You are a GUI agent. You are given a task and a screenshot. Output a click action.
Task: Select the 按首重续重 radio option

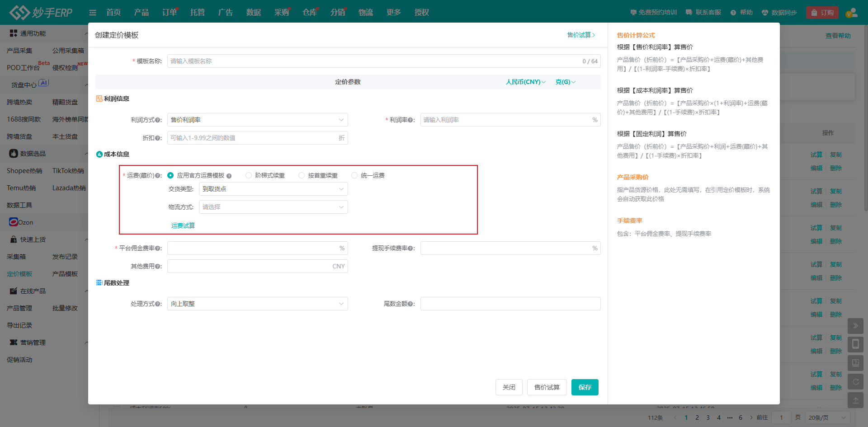302,175
